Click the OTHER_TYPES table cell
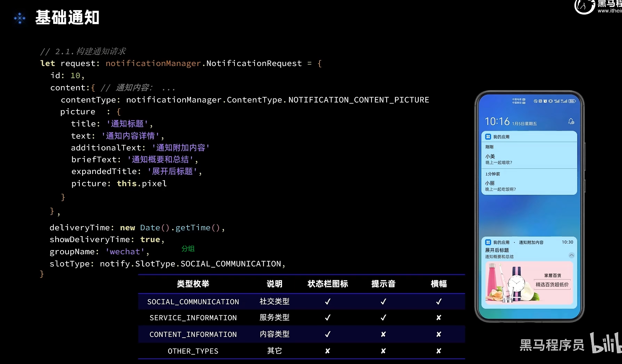This screenshot has width=622, height=364. click(193, 351)
